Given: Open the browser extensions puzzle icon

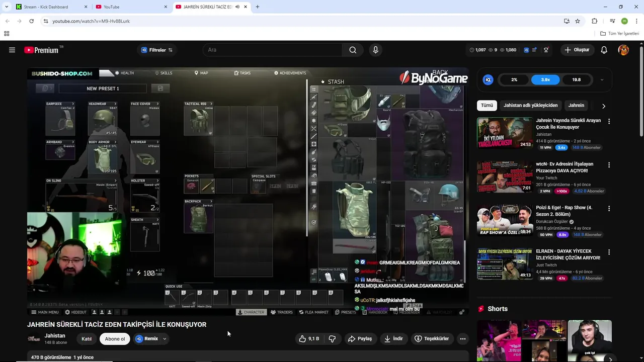Looking at the screenshot, I should pos(595,21).
